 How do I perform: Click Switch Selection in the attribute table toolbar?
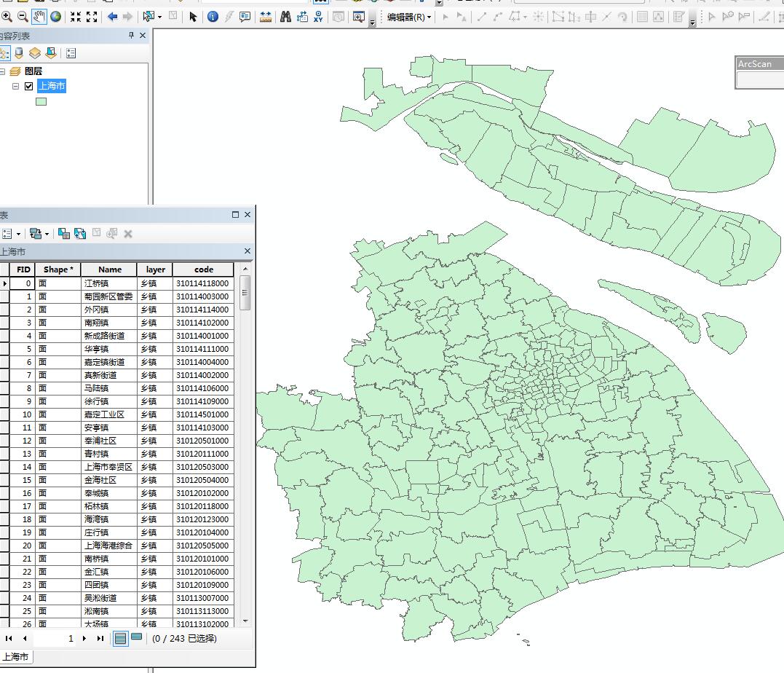80,234
